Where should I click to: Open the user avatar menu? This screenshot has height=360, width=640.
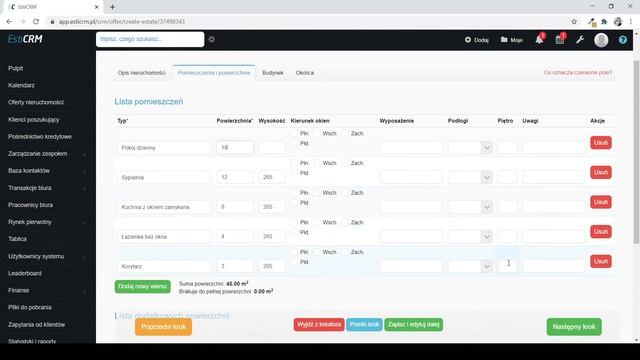(x=601, y=40)
